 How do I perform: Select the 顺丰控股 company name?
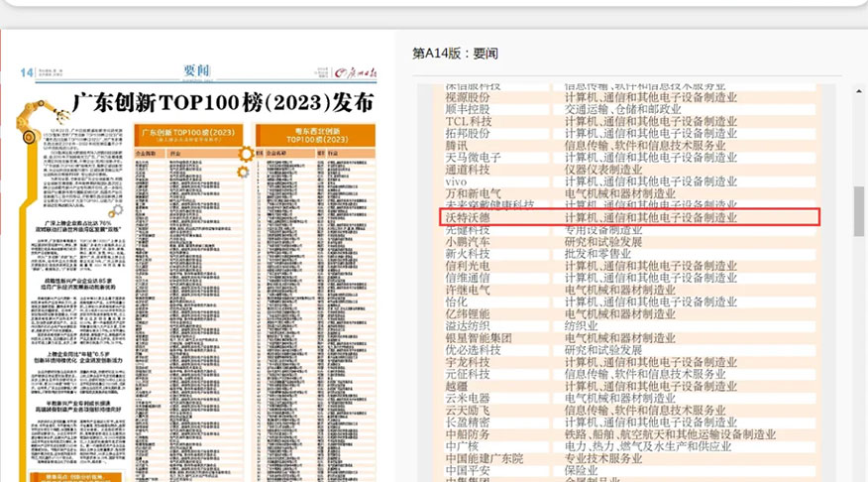tap(468, 110)
